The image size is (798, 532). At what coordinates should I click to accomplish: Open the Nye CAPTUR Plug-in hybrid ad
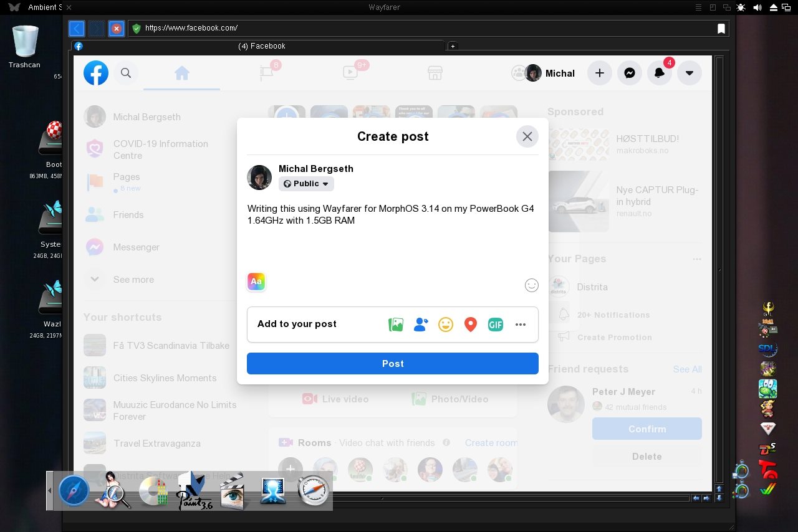(625, 201)
